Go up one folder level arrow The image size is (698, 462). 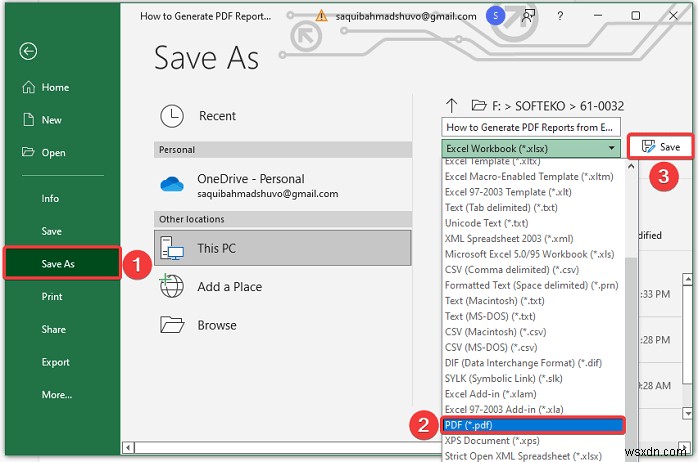pos(451,105)
